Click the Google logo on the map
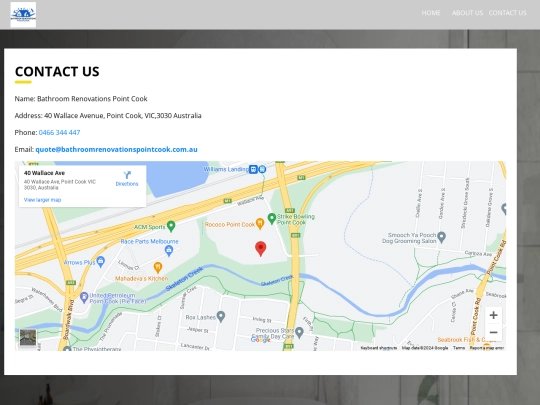Viewport: 540px width, 405px height. pyautogui.click(x=261, y=340)
